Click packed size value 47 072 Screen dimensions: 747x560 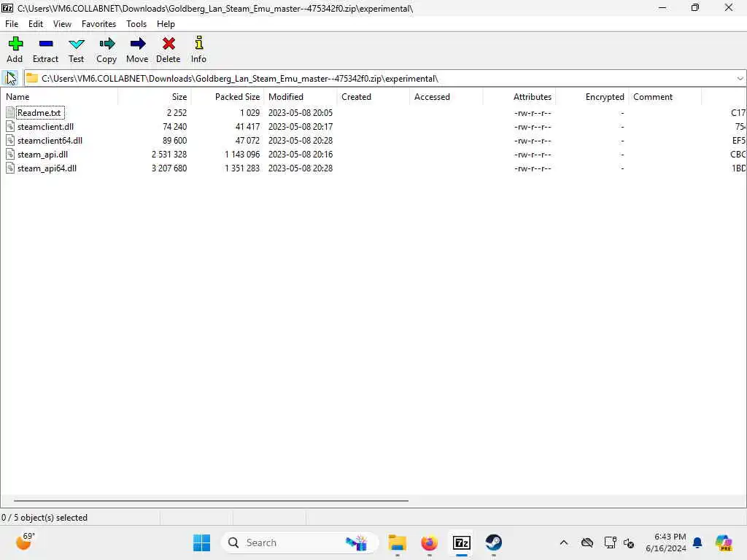pos(247,141)
